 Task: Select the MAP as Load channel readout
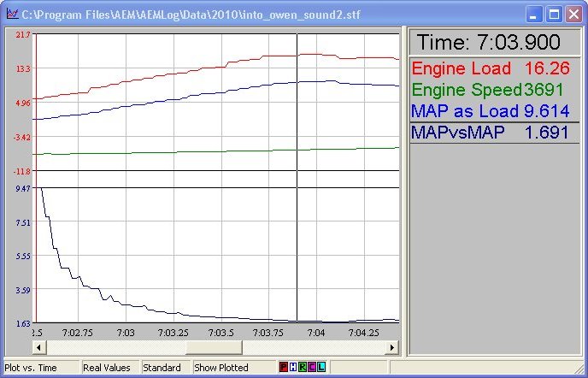[495, 111]
